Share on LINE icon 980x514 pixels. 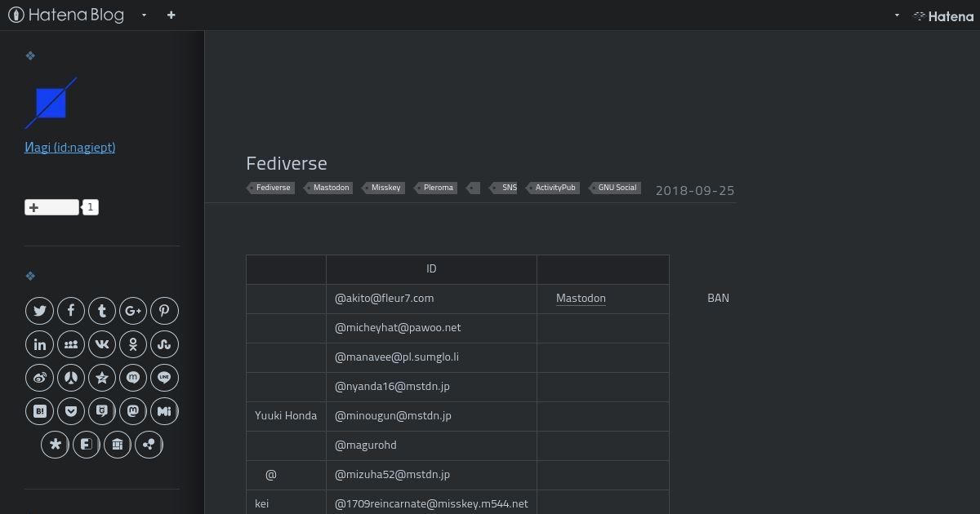point(164,378)
